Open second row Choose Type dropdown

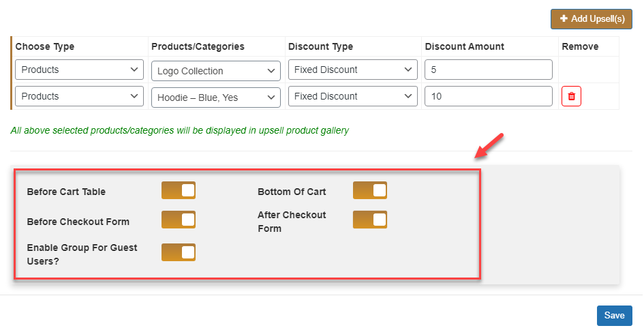coord(79,96)
